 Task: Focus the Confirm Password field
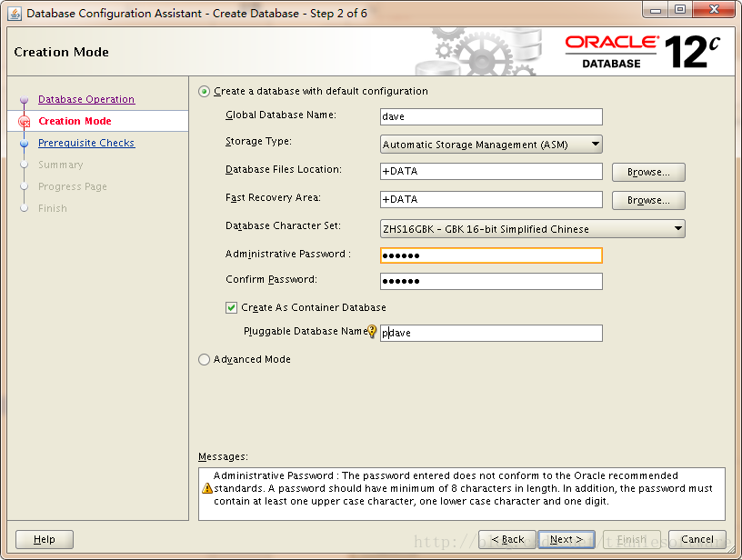tap(491, 282)
